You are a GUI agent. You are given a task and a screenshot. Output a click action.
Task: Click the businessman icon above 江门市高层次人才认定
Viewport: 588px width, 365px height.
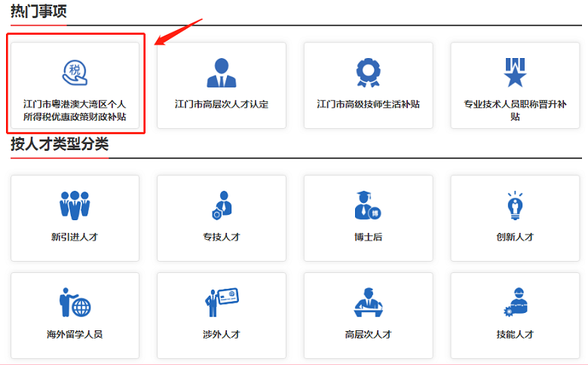(x=221, y=72)
